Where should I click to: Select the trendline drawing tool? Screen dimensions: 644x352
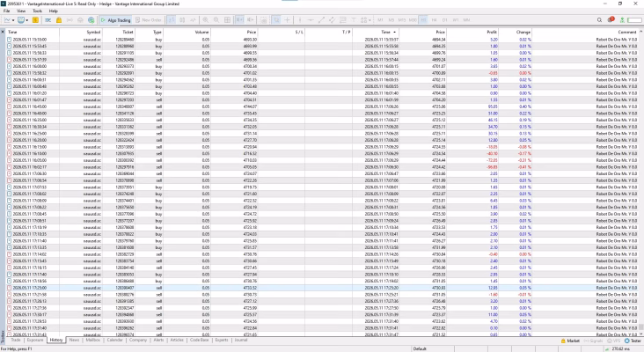(x=321, y=19)
